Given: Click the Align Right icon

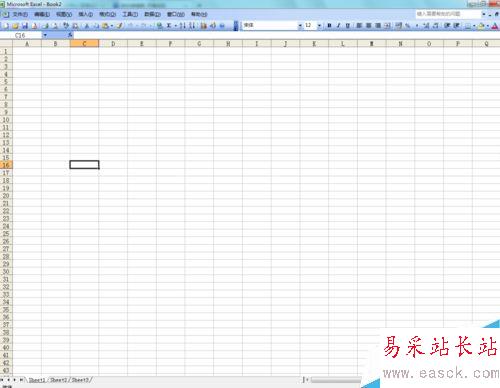Looking at the screenshot, I should click(378, 26).
